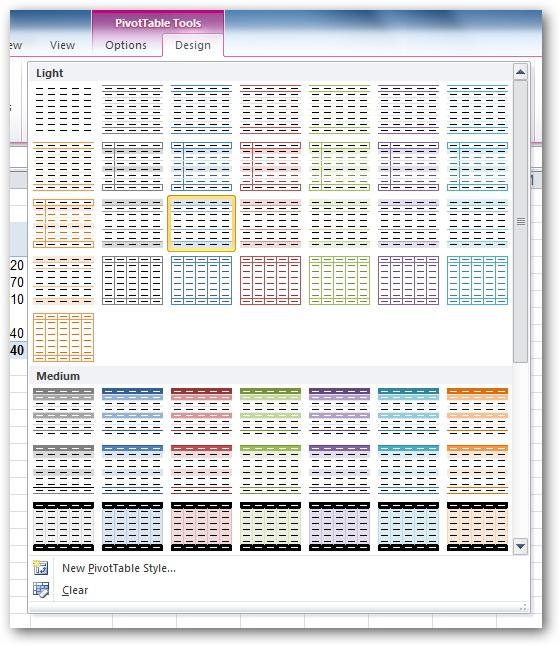The image size is (560, 646).
Task: Select the black-header orange style in the third Medium row
Action: point(478,526)
